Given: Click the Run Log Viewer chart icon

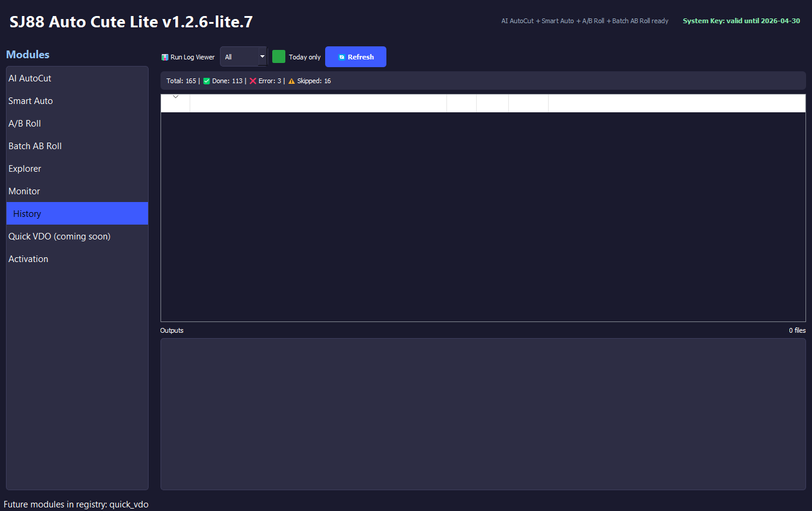Looking at the screenshot, I should [165, 58].
